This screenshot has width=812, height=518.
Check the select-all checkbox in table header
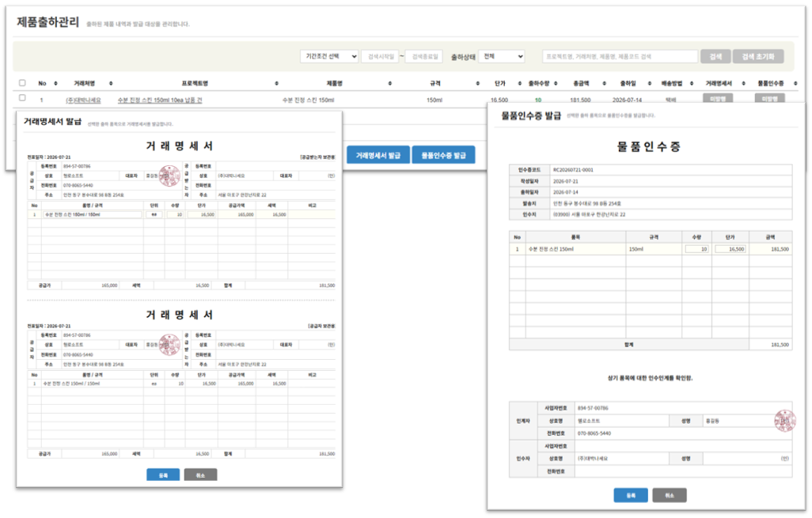tap(22, 83)
